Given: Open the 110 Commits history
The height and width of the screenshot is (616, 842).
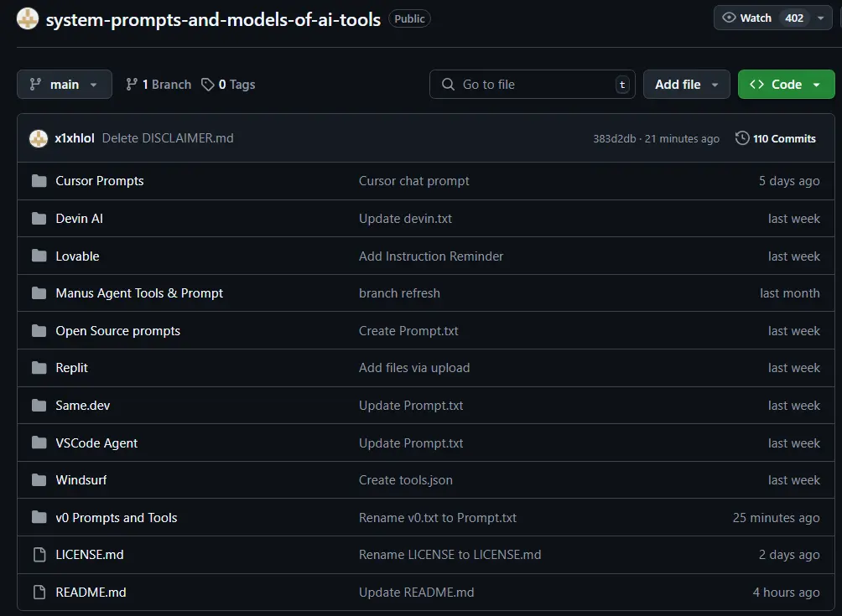Looking at the screenshot, I should 775,138.
